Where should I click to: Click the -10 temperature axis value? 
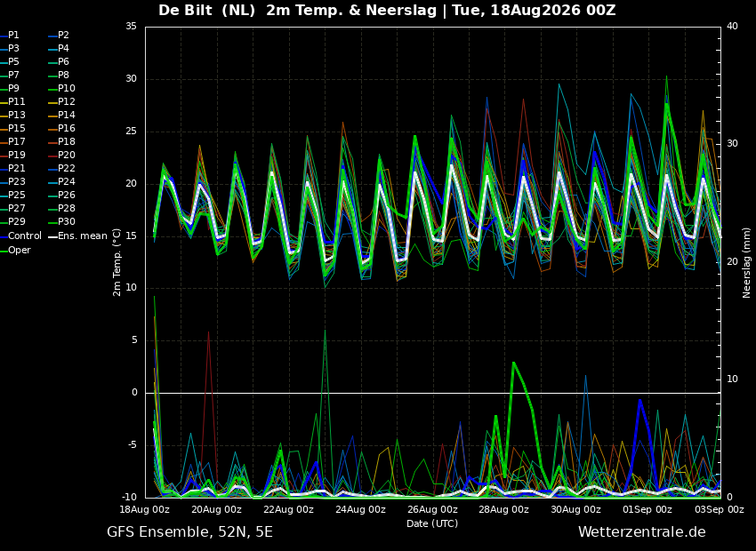click(x=130, y=498)
